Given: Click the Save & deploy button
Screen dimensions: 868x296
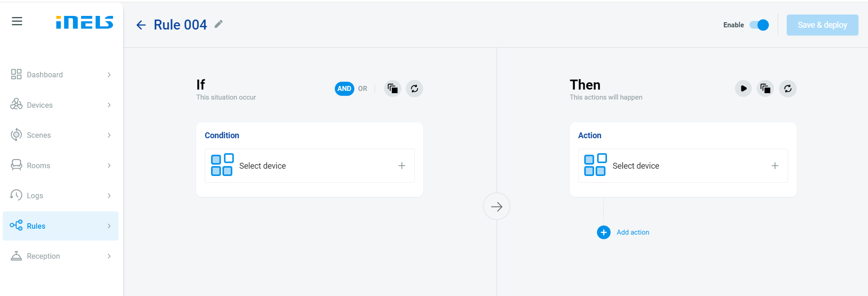Looking at the screenshot, I should (822, 25).
